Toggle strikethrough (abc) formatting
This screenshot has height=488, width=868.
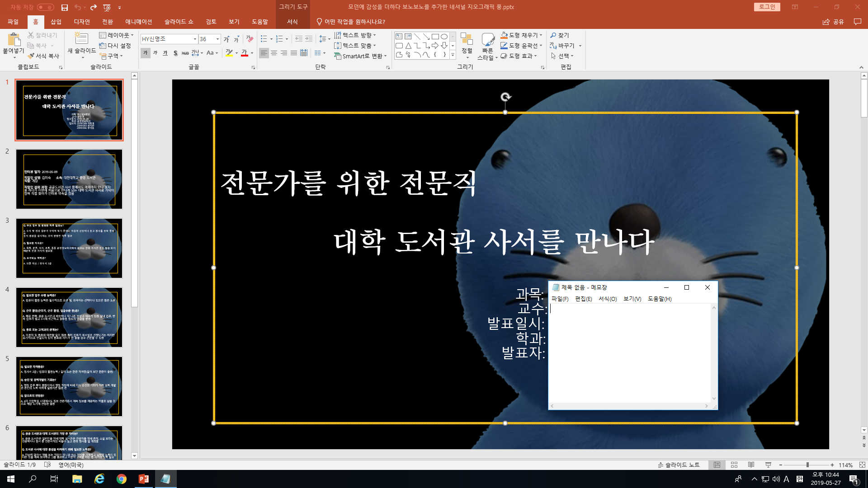coord(185,53)
